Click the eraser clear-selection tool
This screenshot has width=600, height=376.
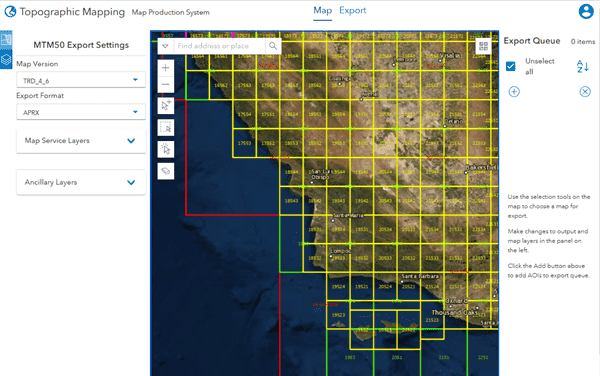click(166, 171)
